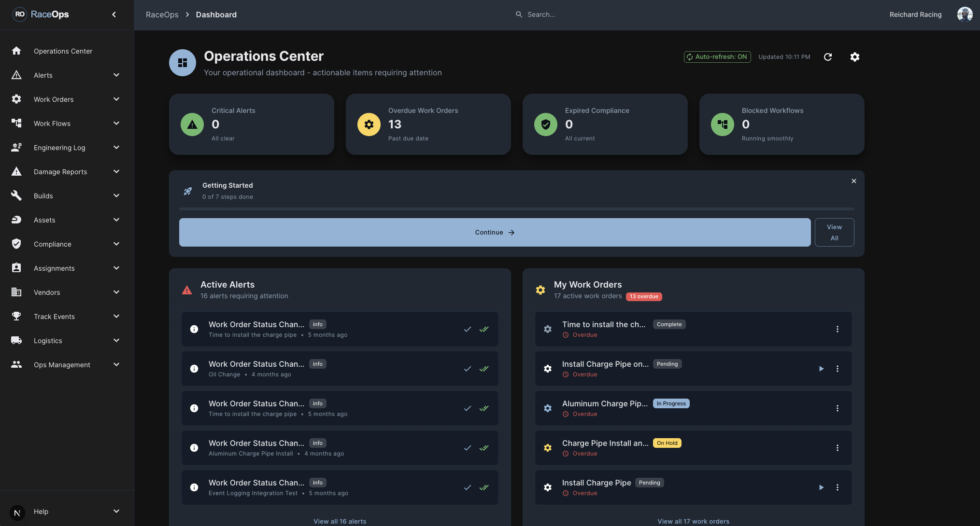Image resolution: width=980 pixels, height=526 pixels.
Task: Refresh the dashboard with reload icon
Action: pyautogui.click(x=828, y=57)
